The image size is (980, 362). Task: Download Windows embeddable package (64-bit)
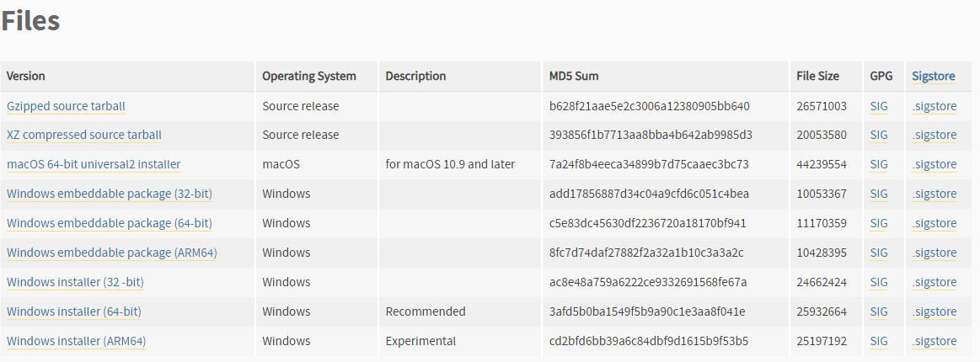coord(110,223)
